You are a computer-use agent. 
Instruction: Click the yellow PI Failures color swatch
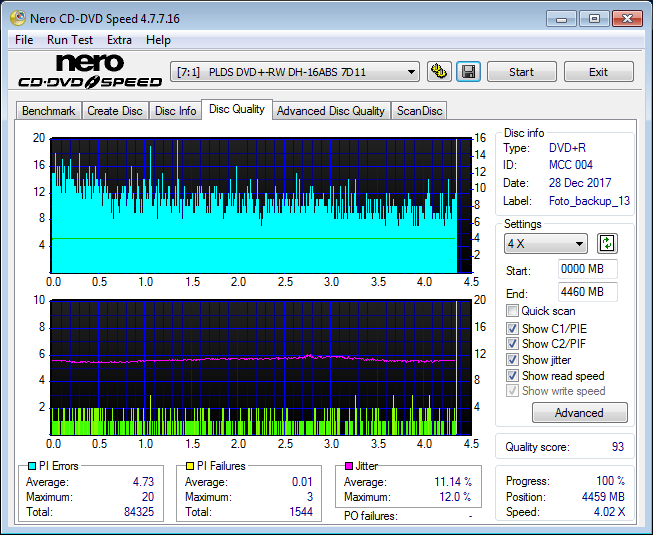tap(190, 466)
